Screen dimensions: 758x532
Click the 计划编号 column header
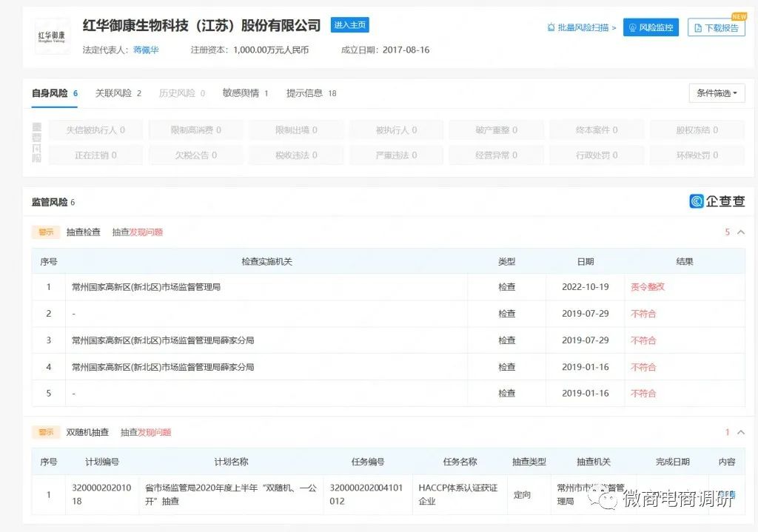(102, 462)
